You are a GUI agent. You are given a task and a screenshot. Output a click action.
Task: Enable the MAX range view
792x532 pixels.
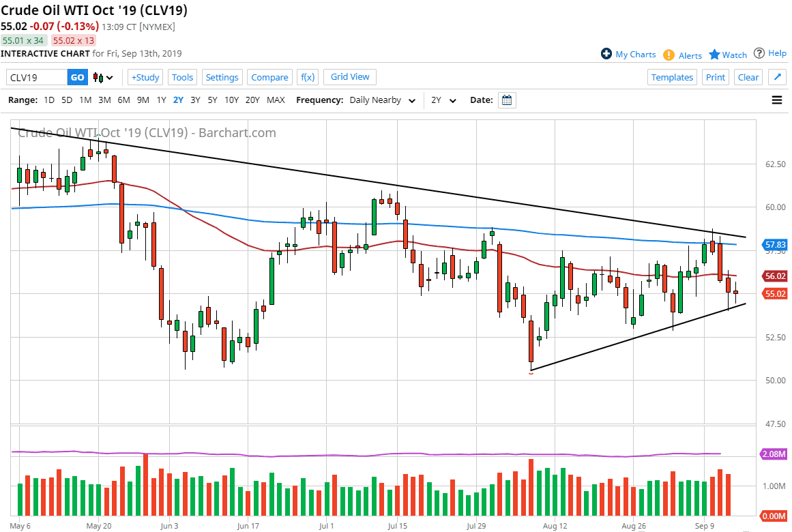(276, 100)
